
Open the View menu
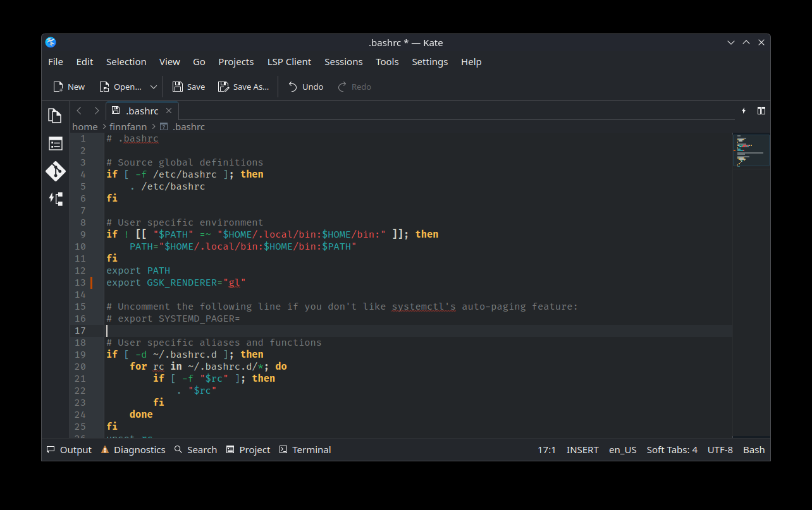[x=169, y=61]
